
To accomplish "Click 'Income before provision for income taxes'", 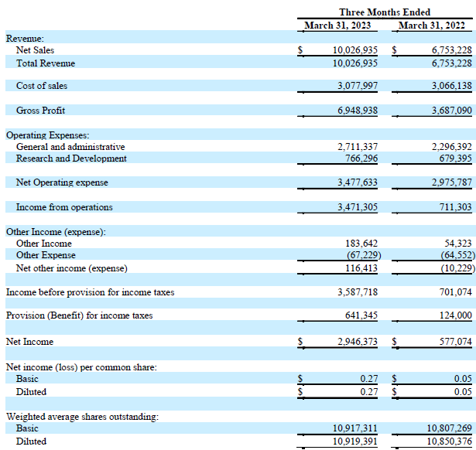I will 90,292.
